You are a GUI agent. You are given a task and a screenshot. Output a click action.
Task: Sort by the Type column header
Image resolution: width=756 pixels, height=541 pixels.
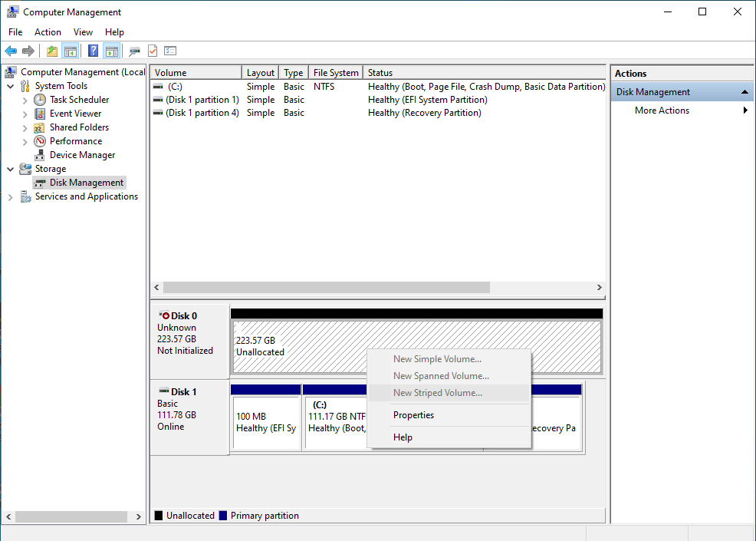(x=293, y=72)
